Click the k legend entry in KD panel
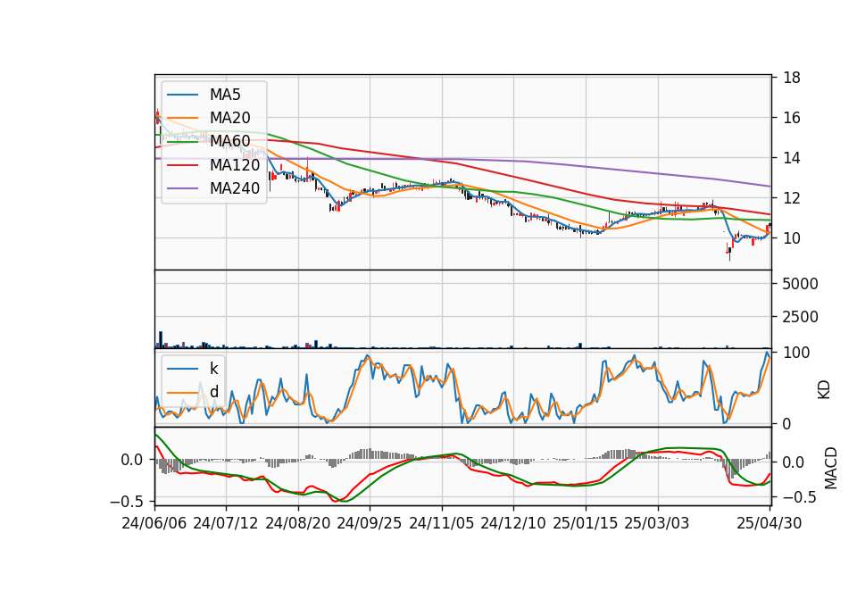 click(213, 369)
